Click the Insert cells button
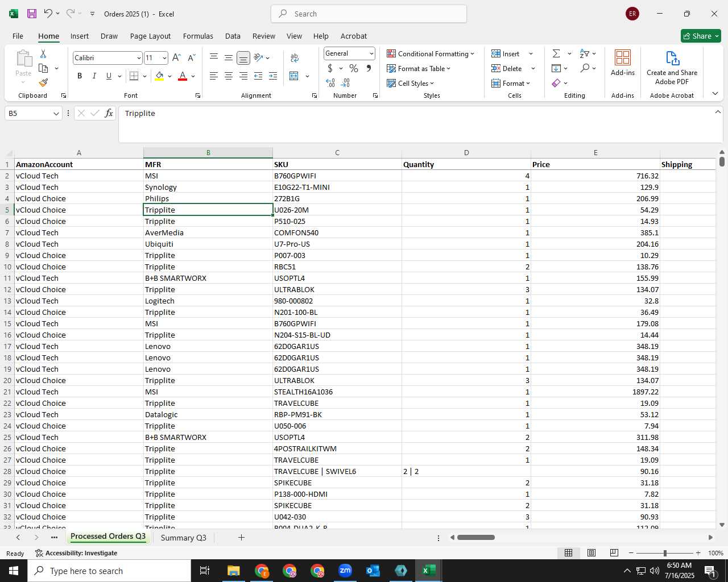Screen dimensions: 728x582 click(x=506, y=53)
